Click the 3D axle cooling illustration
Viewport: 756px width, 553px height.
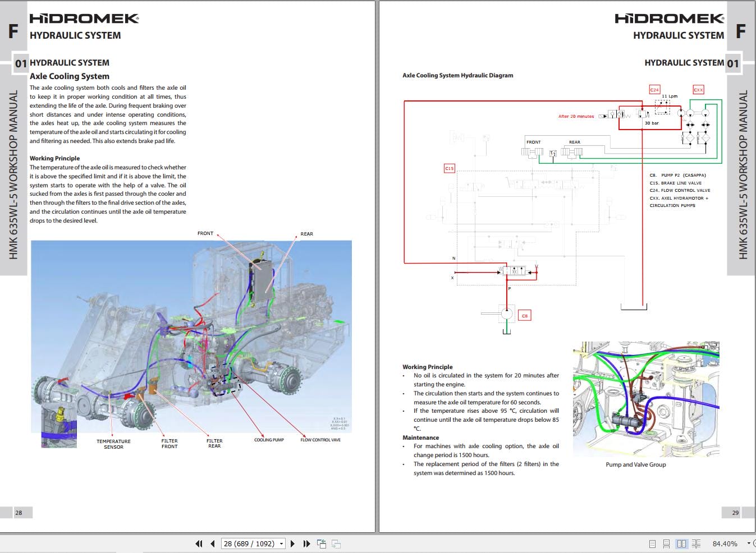point(191,337)
